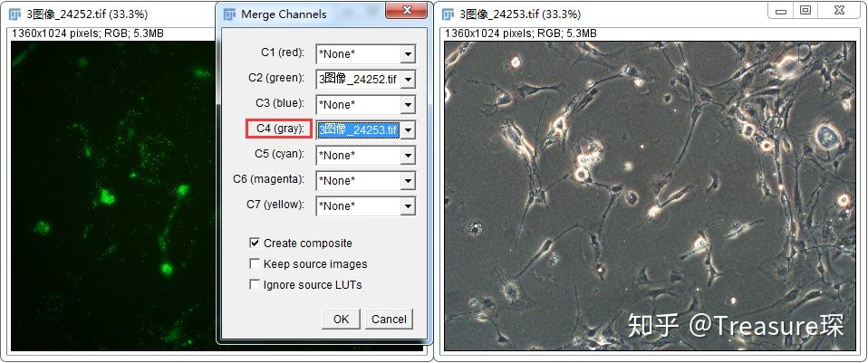Click the phase contrast image in 24253.tif window
This screenshot has height=363, width=868.
pos(650,196)
